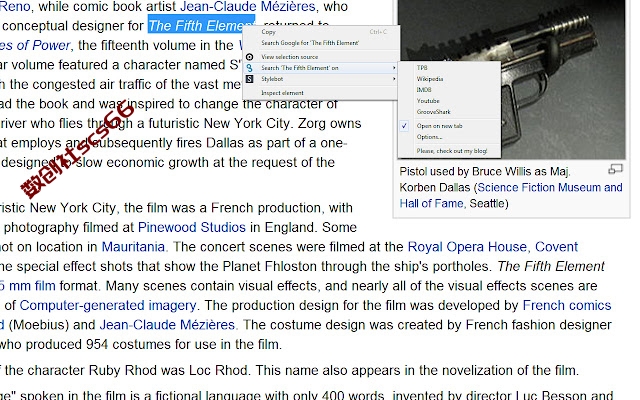This screenshot has height=400, width=640.
Task: Open the Jean-Claude Mézières link near Moebius
Action: (x=167, y=324)
